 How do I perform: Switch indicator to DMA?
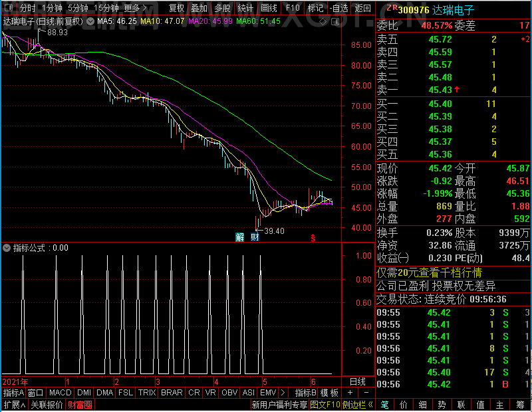point(104,393)
